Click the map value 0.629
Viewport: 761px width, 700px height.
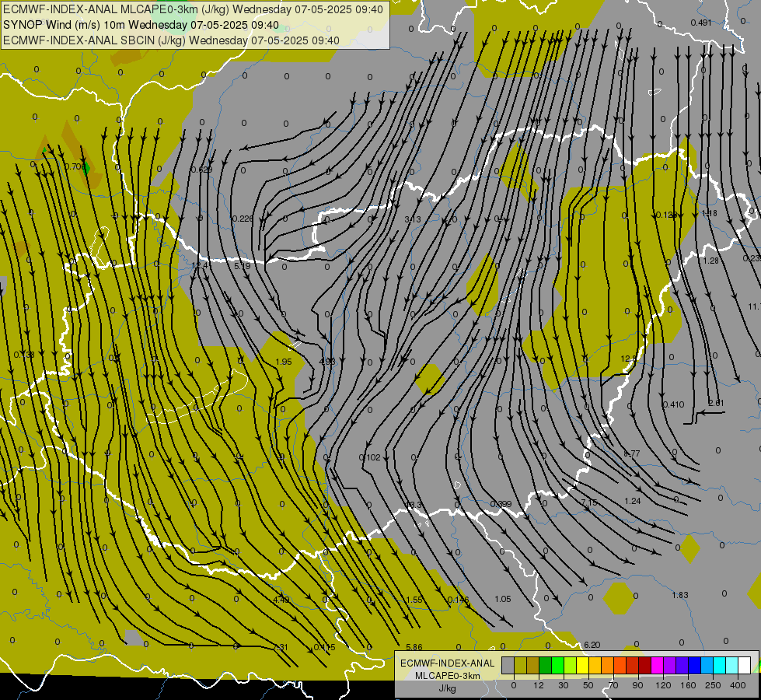(201, 170)
